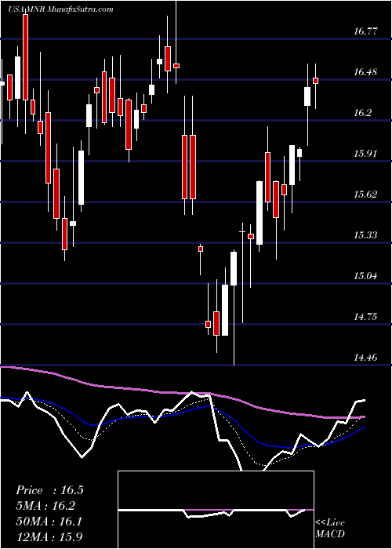
Task: Click the 16.48 price axis label
Action: pos(365,72)
